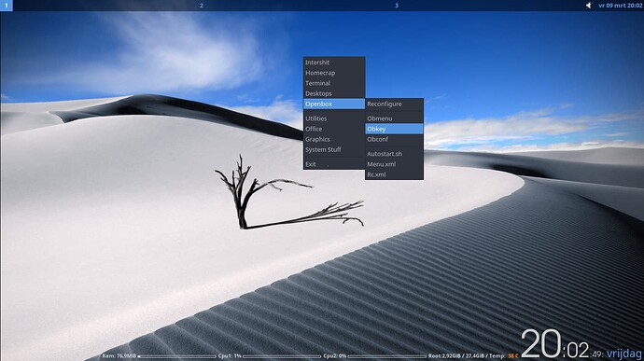Mute sound via the speaker tray icon
The height and width of the screenshot is (361, 644).
[589, 6]
